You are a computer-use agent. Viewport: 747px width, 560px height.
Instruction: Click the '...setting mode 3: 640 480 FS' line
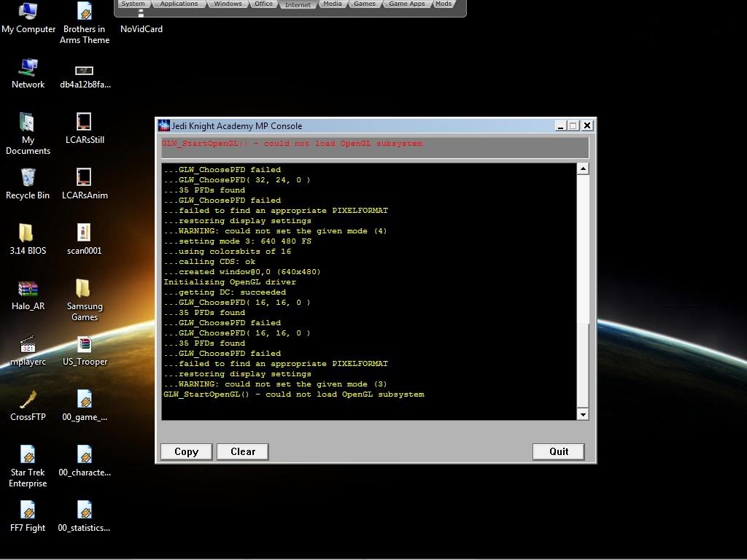click(237, 241)
